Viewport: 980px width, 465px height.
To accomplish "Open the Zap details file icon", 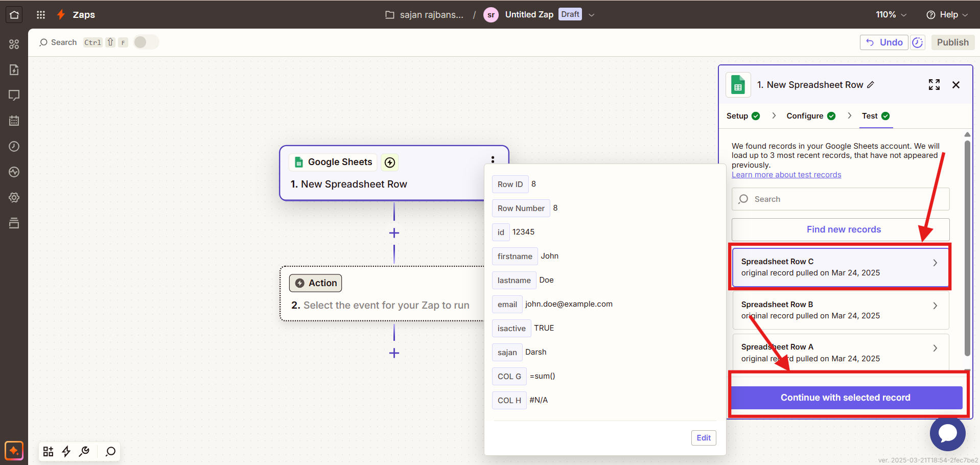I will tap(14, 69).
